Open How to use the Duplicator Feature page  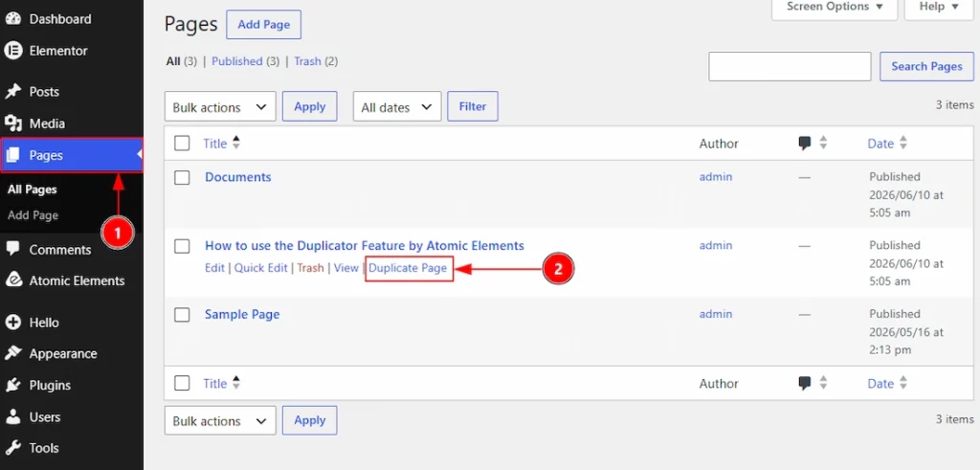(365, 246)
